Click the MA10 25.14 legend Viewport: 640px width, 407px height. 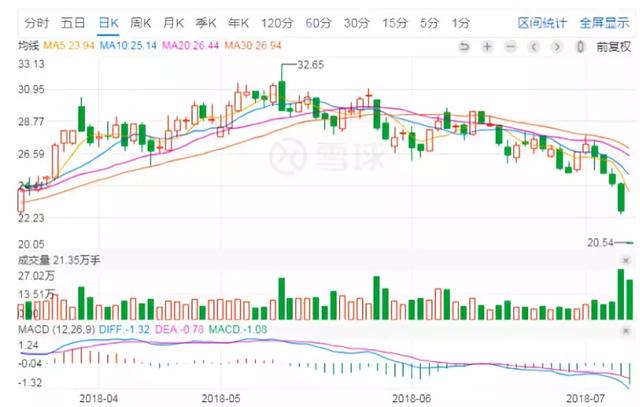pos(128,45)
